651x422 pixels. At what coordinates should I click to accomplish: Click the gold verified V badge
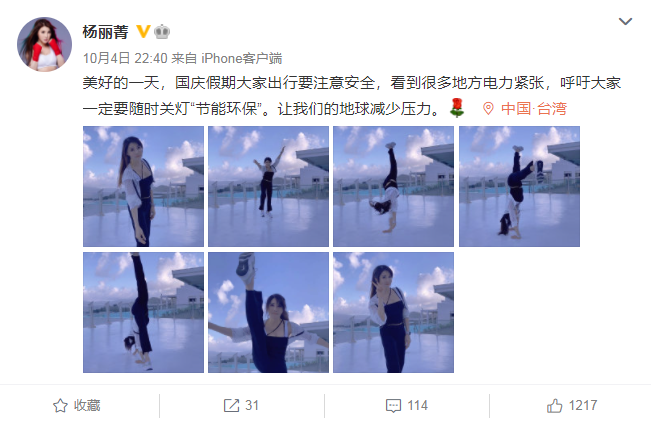click(143, 31)
